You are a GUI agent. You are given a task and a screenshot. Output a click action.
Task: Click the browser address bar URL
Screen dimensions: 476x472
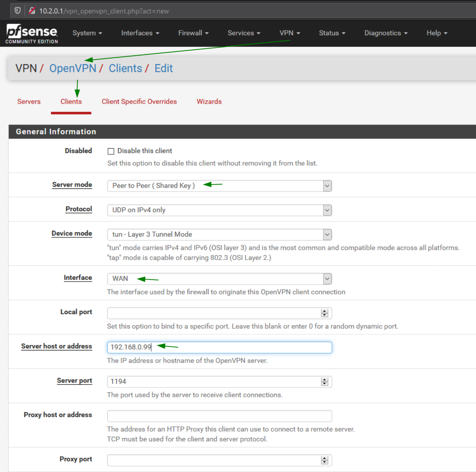(x=104, y=11)
